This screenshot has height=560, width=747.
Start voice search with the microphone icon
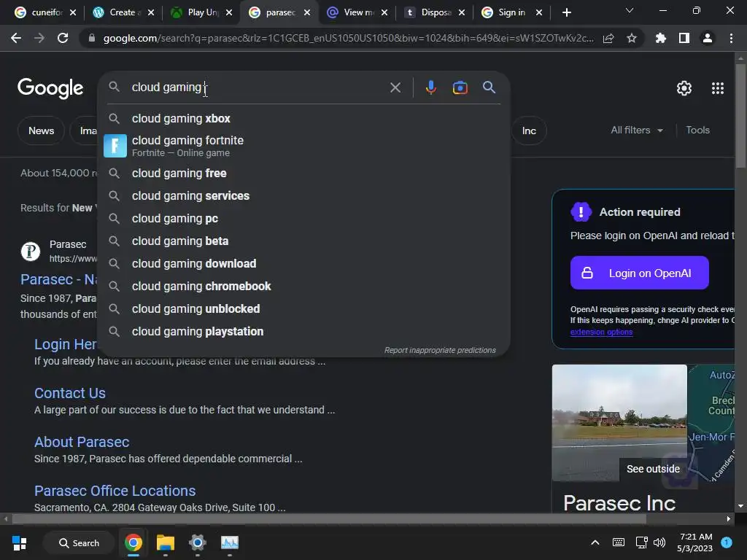coord(430,87)
